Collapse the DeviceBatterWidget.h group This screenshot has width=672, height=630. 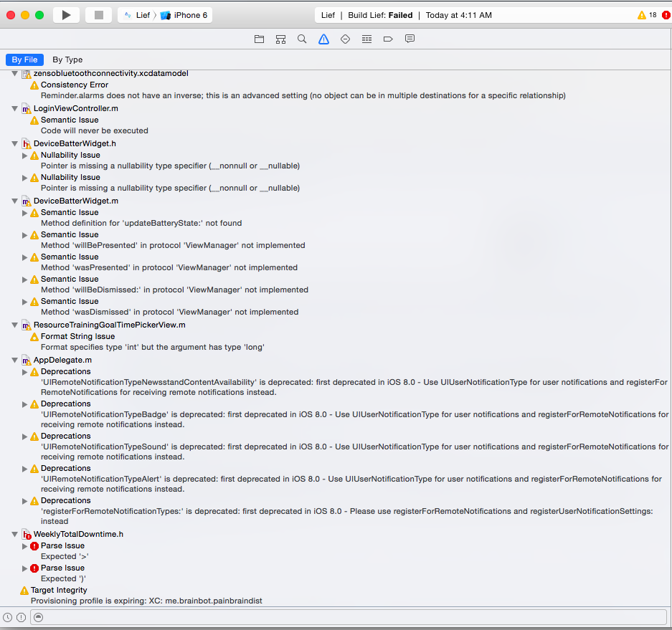14,144
